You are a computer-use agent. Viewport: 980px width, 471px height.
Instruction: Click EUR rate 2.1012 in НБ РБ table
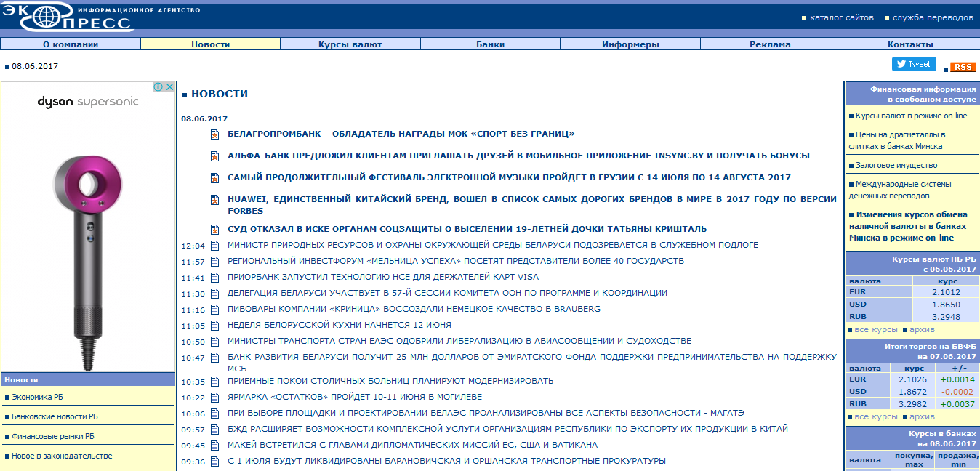946,292
